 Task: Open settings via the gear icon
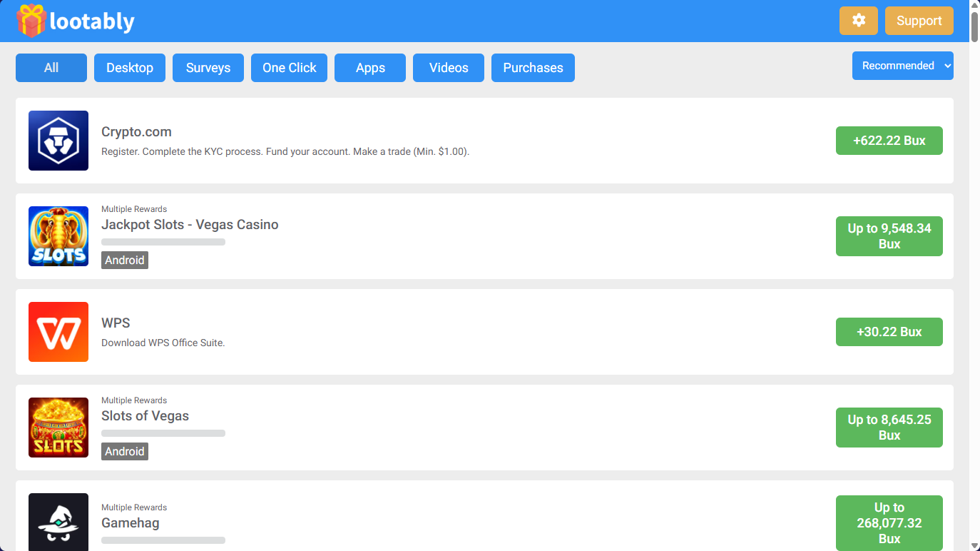859,21
